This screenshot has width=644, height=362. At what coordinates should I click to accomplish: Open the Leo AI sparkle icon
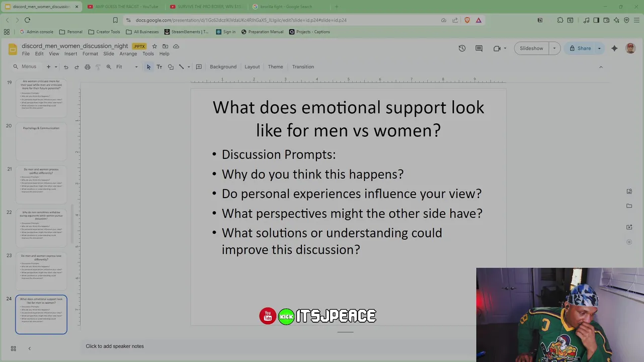(616, 20)
